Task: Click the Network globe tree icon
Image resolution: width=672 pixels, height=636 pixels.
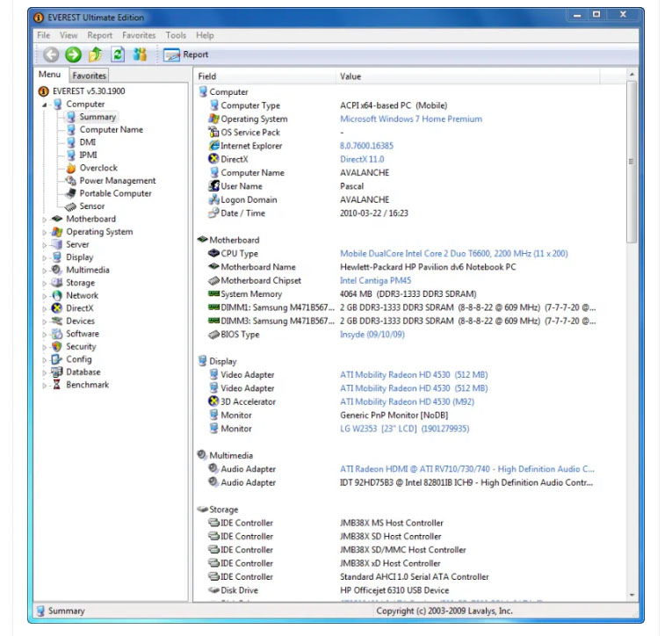Action: pos(57,295)
